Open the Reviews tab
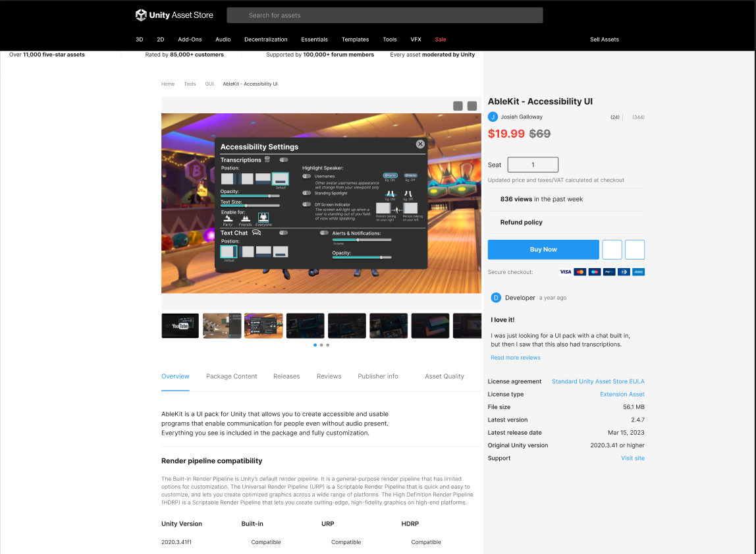This screenshot has height=554, width=756. [329, 376]
